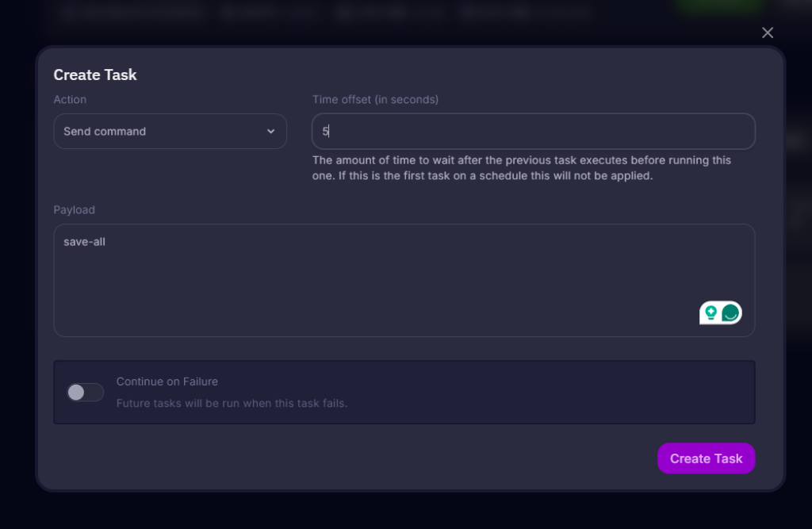Click the Time offset (in seconds) label
812x529 pixels.
tap(375, 99)
